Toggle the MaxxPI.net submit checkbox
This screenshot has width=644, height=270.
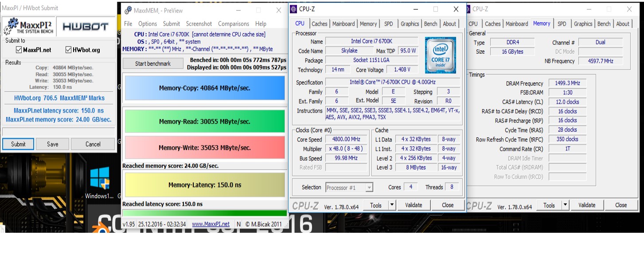pyautogui.click(x=19, y=50)
